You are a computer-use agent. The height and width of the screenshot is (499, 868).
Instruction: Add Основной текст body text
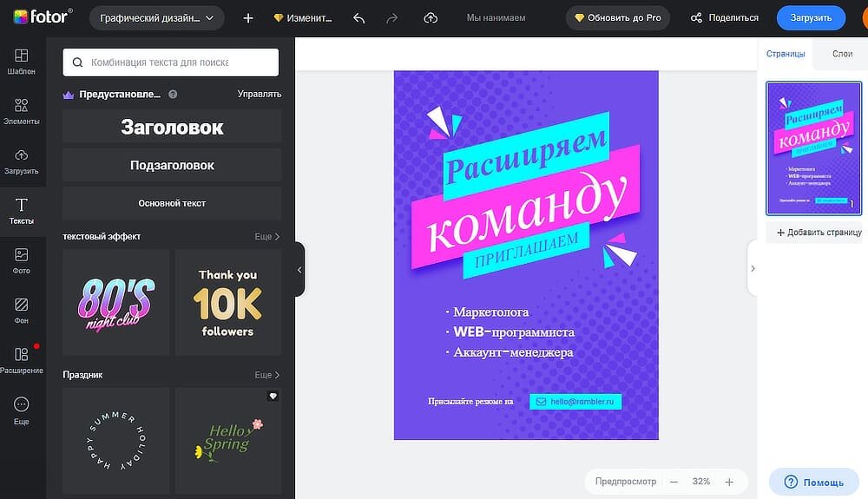(x=172, y=203)
